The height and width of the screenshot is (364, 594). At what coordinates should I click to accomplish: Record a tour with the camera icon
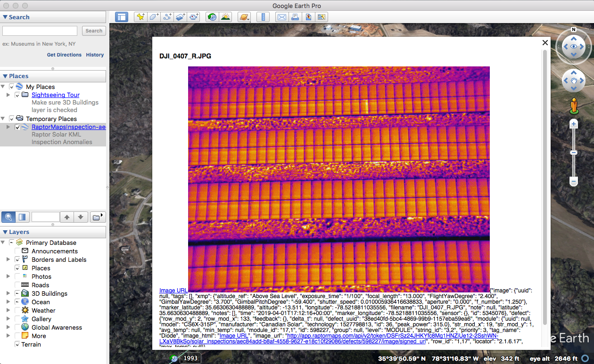pyautogui.click(x=193, y=17)
